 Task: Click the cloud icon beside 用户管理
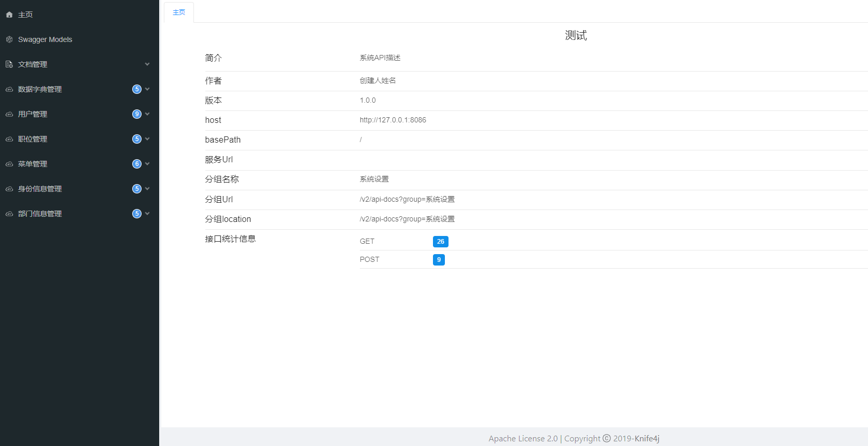(x=9, y=114)
